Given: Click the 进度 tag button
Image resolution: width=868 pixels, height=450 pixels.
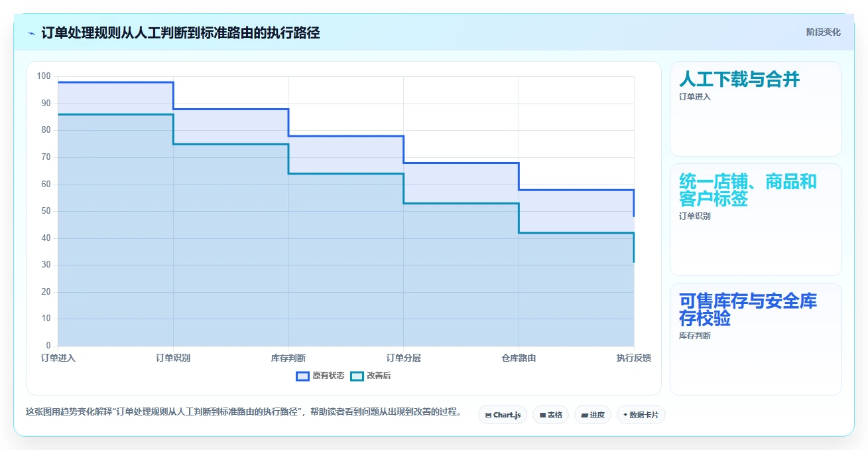Looking at the screenshot, I should [x=592, y=415].
